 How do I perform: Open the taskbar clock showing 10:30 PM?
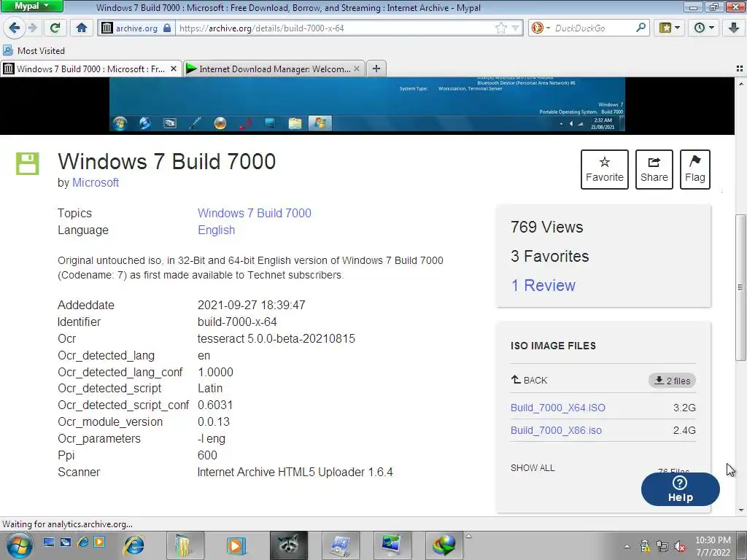tap(713, 546)
